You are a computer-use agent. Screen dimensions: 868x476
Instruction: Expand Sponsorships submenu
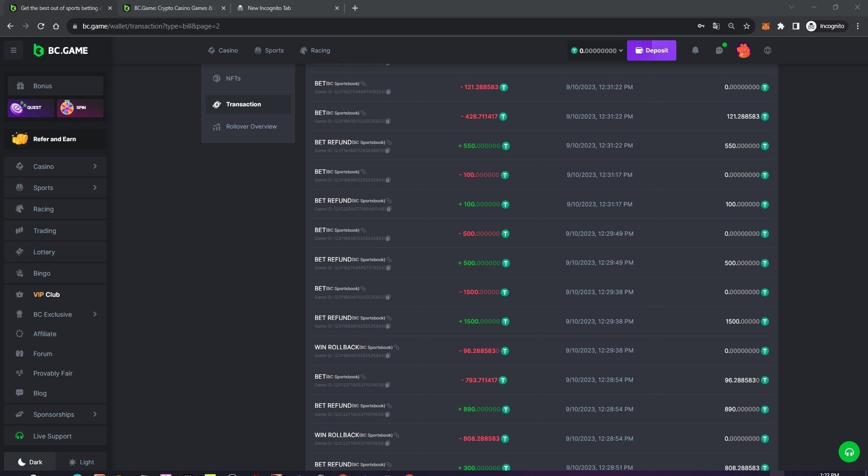coord(95,414)
